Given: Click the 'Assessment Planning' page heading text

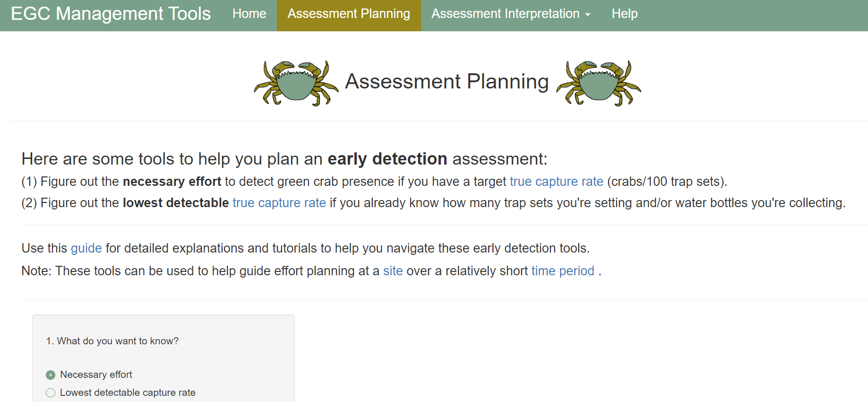Looking at the screenshot, I should click(447, 81).
